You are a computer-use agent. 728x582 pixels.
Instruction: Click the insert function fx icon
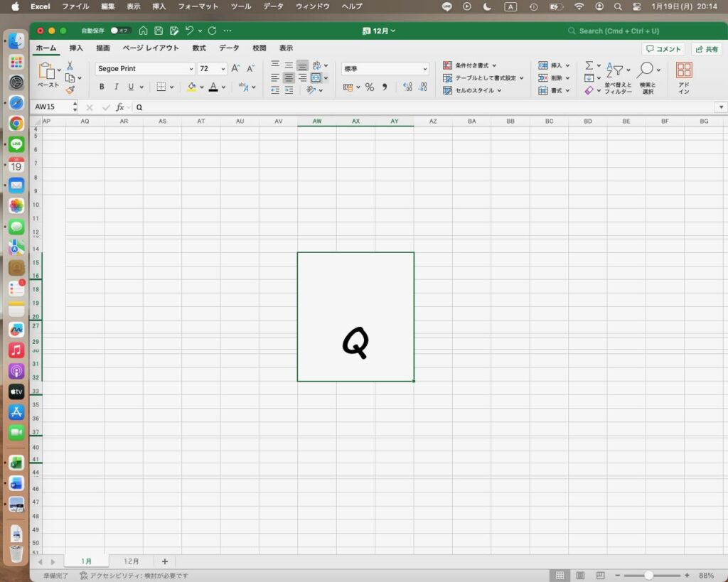119,107
